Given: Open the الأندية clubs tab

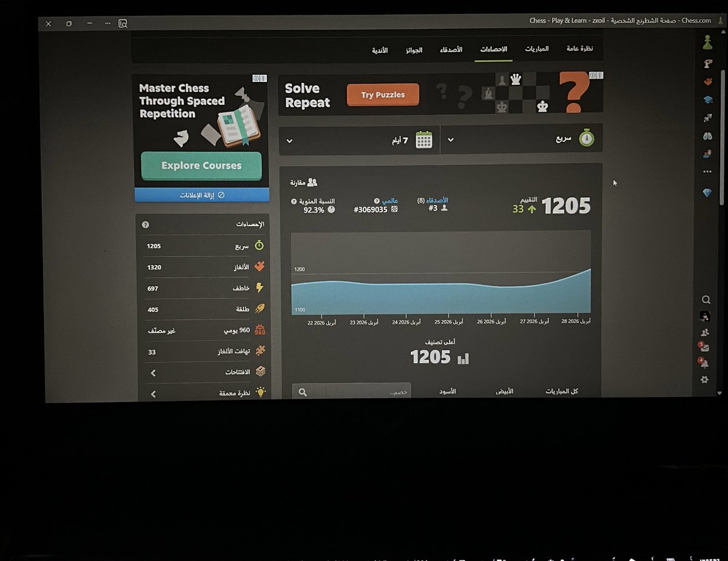Looking at the screenshot, I should 380,50.
